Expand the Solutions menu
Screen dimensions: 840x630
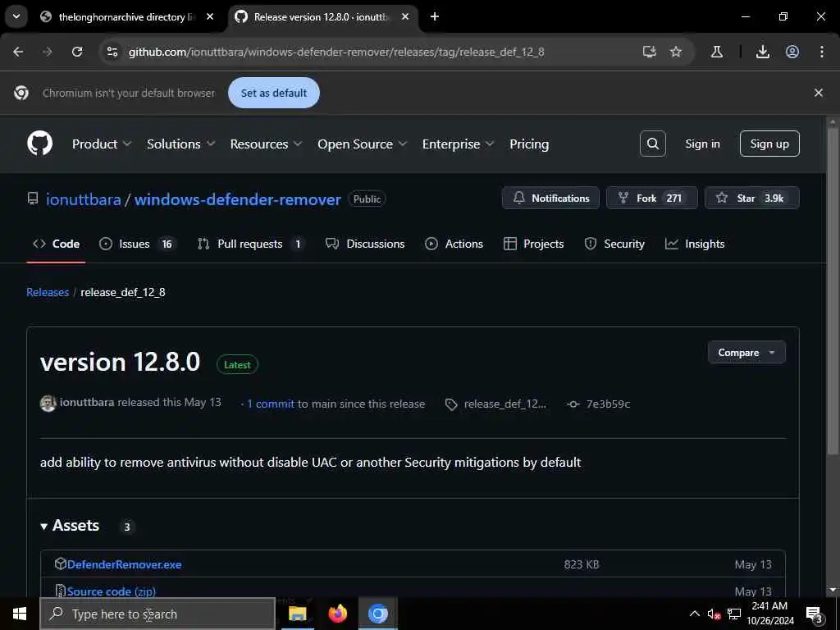point(181,144)
